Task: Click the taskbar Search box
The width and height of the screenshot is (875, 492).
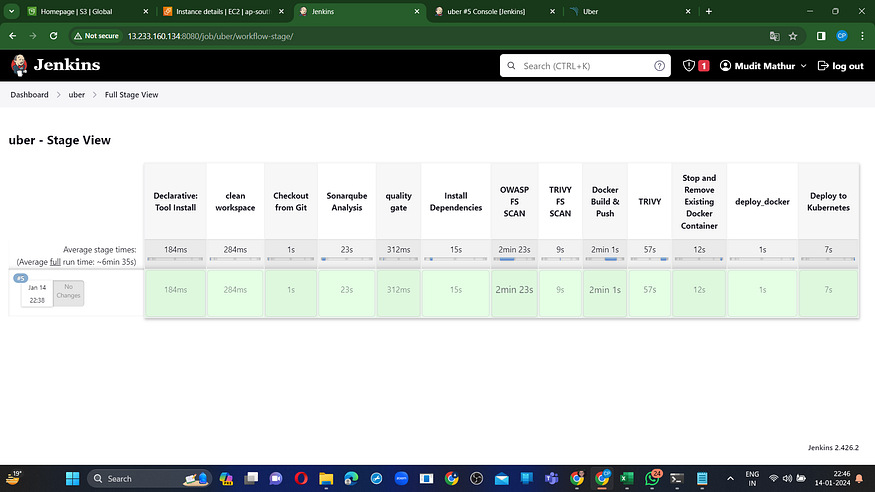Action: [150, 479]
